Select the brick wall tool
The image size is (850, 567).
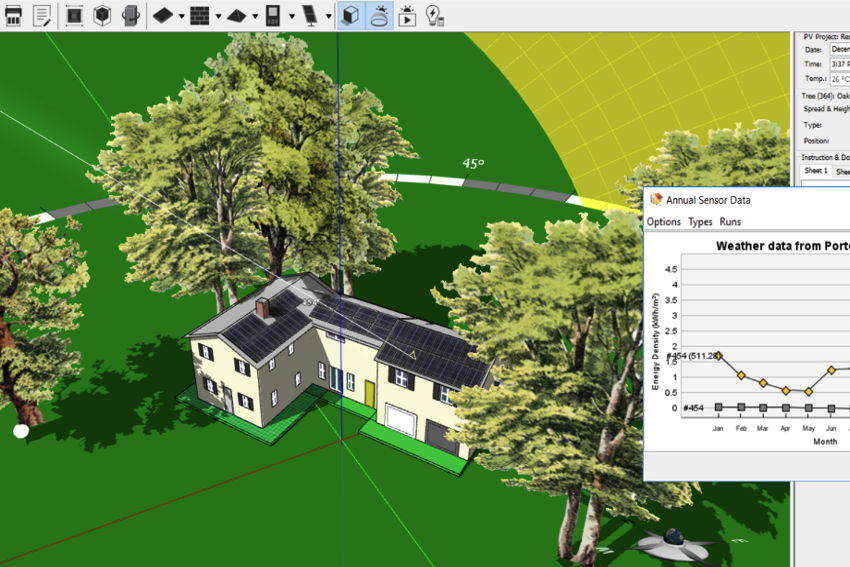click(x=199, y=15)
